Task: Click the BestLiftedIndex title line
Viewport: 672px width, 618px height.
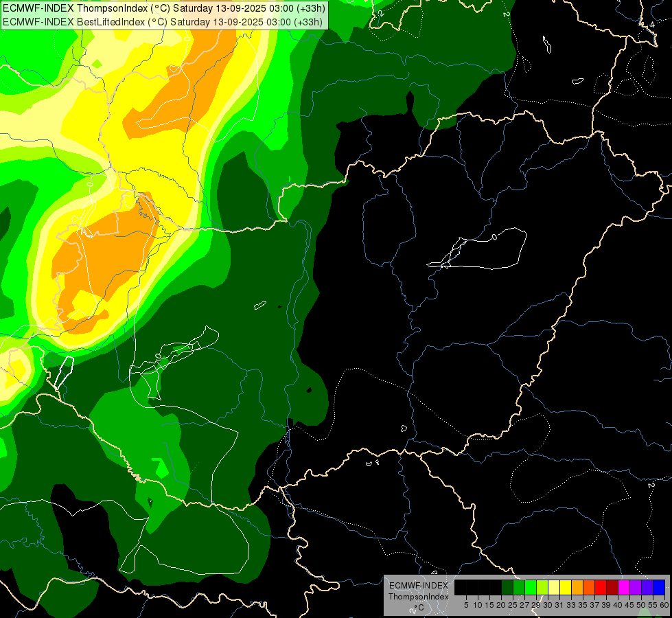Action: [x=162, y=22]
